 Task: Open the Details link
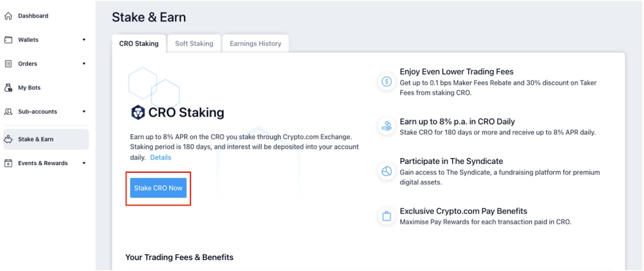161,157
